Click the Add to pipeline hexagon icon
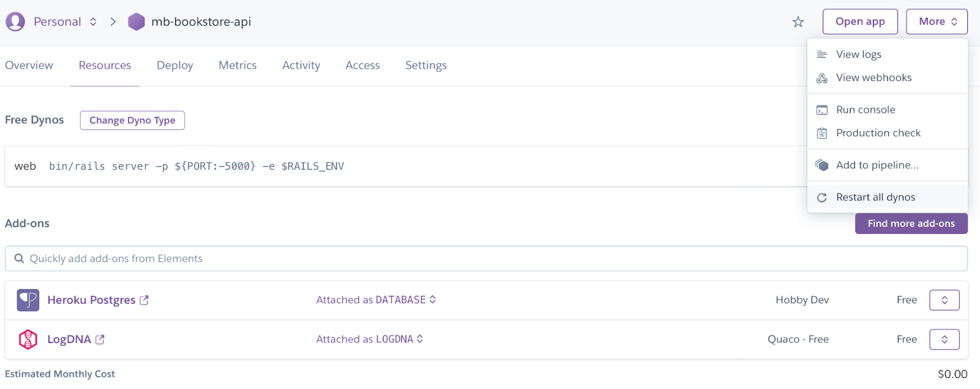Screen dimensions: 980x389 coord(822,165)
